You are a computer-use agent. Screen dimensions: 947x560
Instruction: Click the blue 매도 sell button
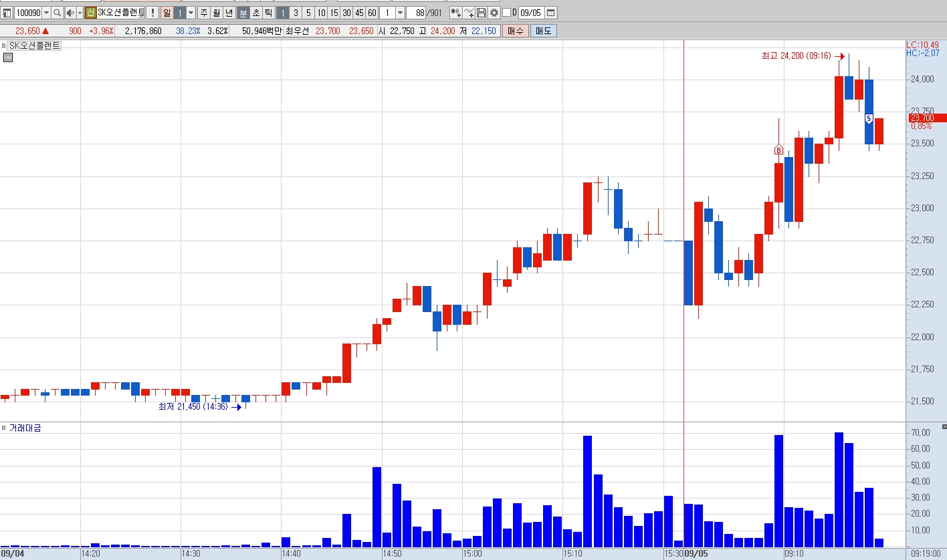tap(543, 31)
